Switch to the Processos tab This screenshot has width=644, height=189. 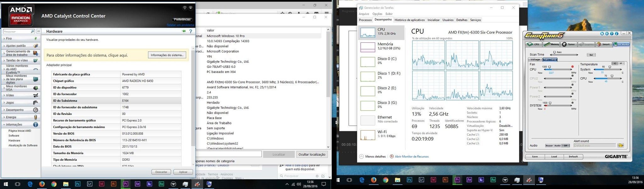[365, 20]
